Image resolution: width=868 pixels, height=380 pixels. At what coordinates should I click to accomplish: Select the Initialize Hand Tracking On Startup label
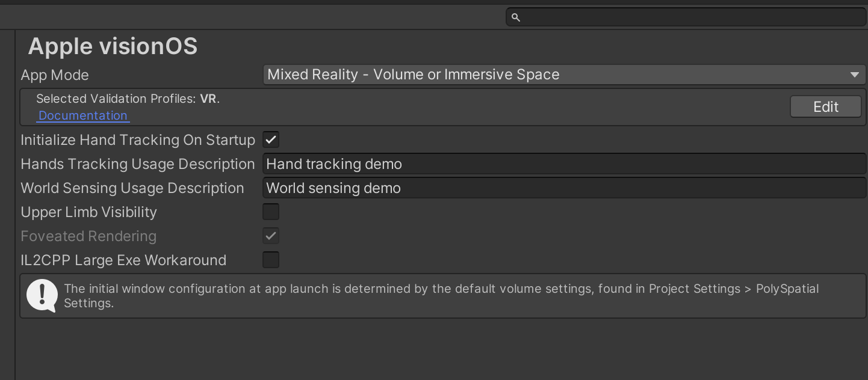[138, 140]
